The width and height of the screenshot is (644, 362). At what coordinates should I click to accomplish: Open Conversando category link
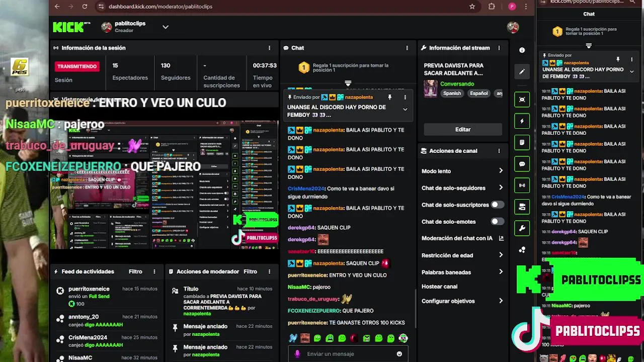457,84
